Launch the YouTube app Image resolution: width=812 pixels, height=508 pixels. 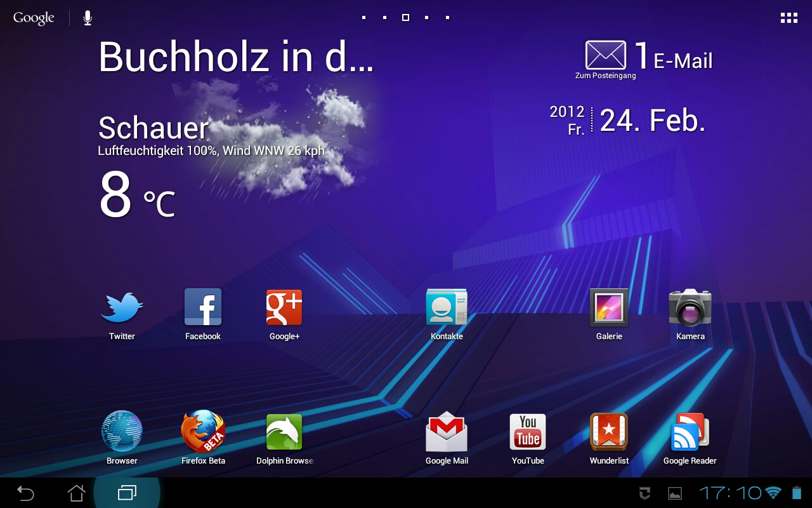pyautogui.click(x=528, y=432)
